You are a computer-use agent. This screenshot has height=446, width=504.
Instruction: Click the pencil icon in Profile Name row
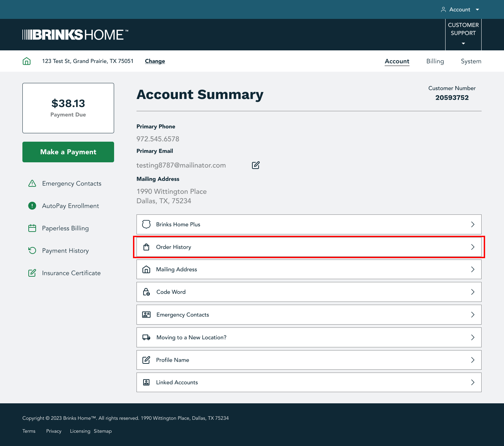point(146,360)
